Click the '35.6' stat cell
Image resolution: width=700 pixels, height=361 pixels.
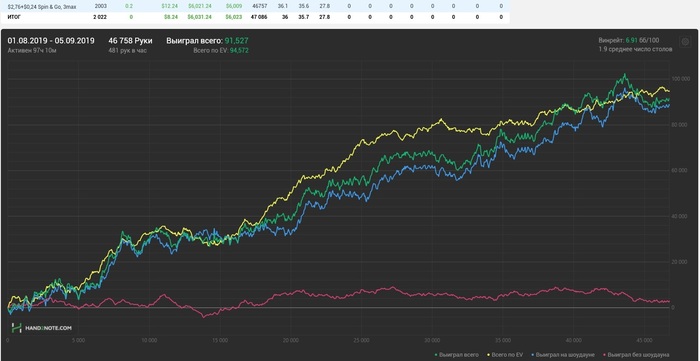pyautogui.click(x=304, y=6)
